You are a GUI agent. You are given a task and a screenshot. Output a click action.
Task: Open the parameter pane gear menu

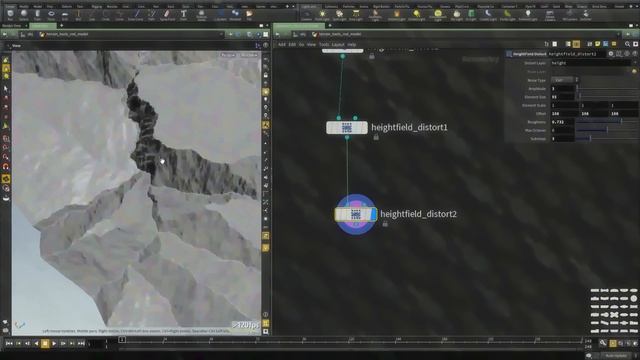point(611,54)
